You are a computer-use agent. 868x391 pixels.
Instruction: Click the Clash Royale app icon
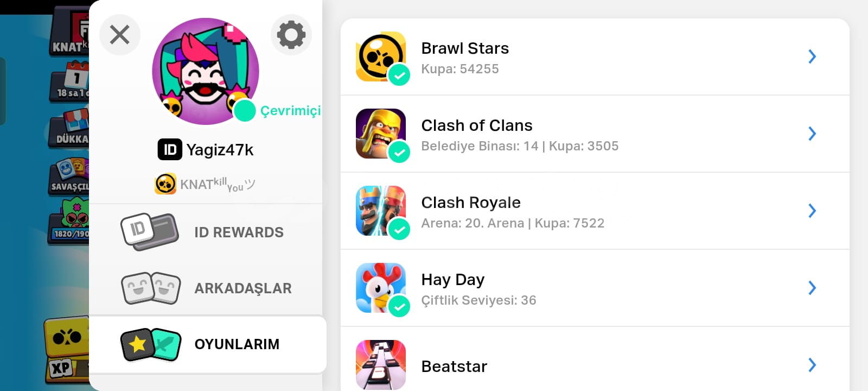(x=381, y=211)
